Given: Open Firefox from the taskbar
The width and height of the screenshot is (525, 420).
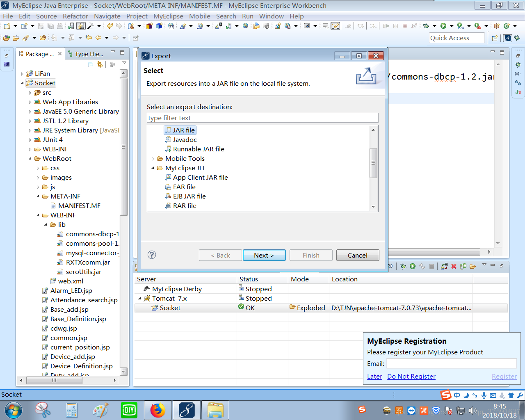Looking at the screenshot, I should click(157, 410).
